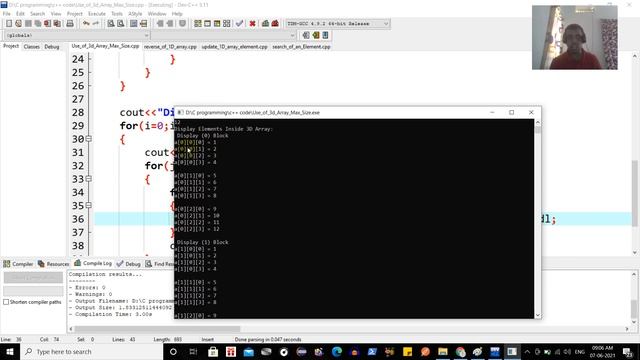Click the middle icon right of class-browser dropdowns

point(316,36)
